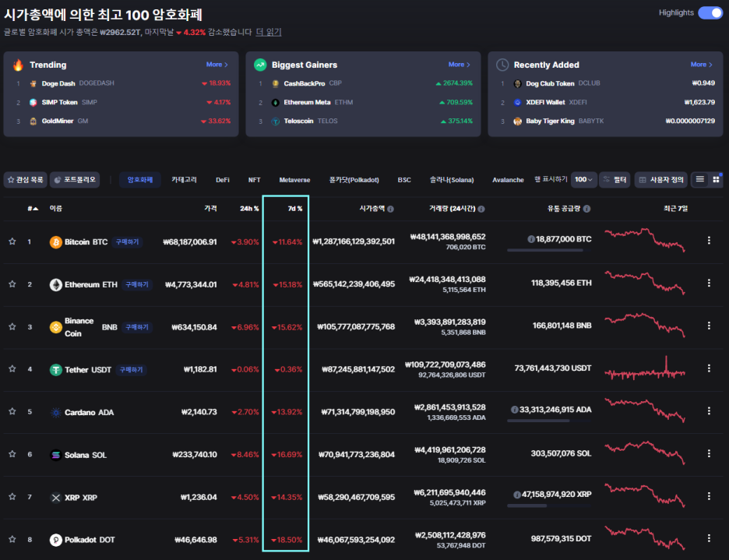Star Bitcoin to add to watchlist
The image size is (729, 560).
(x=12, y=241)
